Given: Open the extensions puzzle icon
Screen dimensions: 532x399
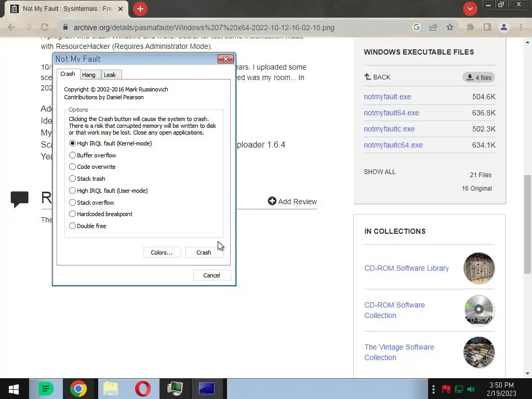Looking at the screenshot, I should [470, 27].
